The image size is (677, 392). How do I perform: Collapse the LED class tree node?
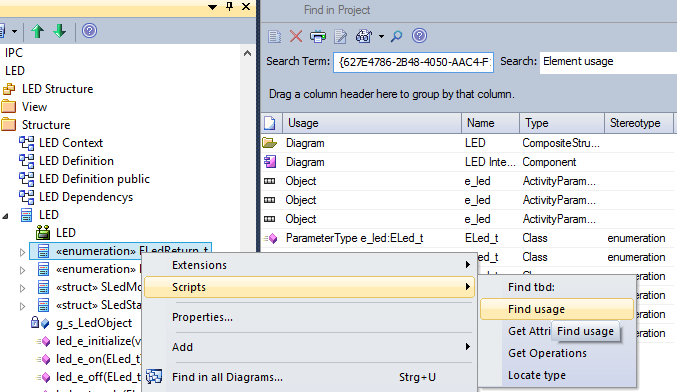(6, 215)
